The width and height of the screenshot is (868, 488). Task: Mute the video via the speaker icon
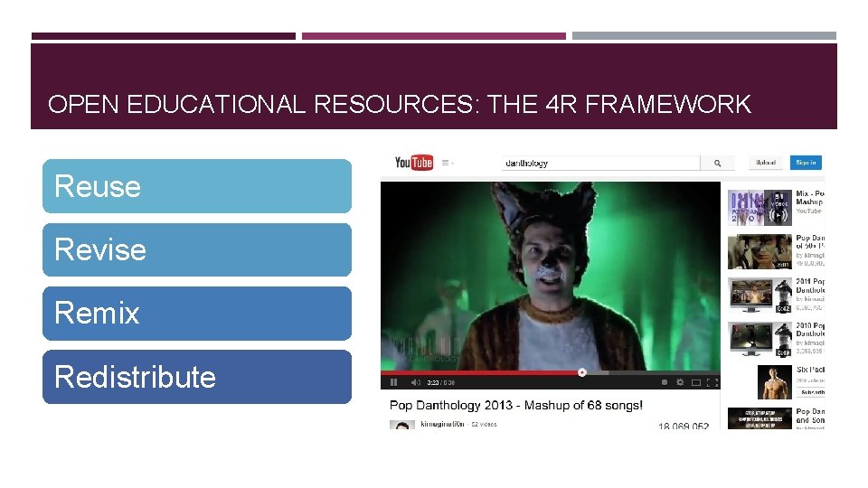tap(416, 382)
